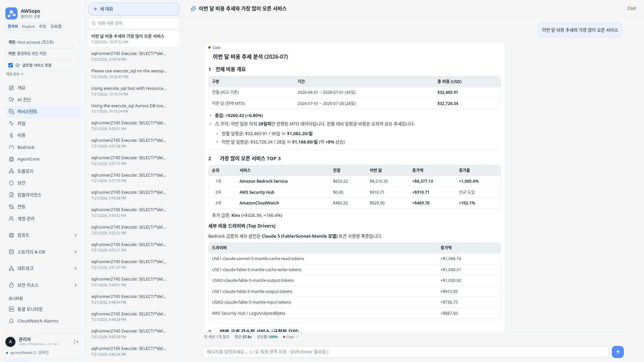Open the 보안 shield icon
644x362 pixels.
(11, 183)
